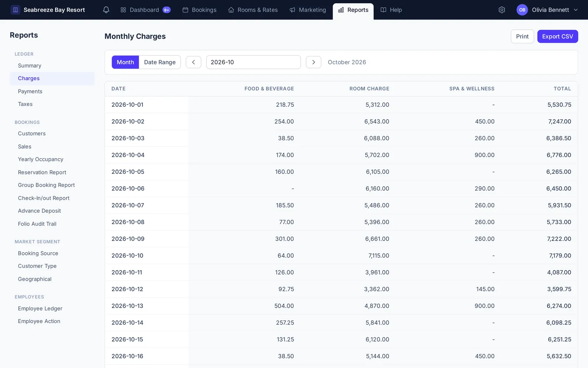Screen dimensions: 588x368
Task: Click the OB user avatar
Action: 522,10
